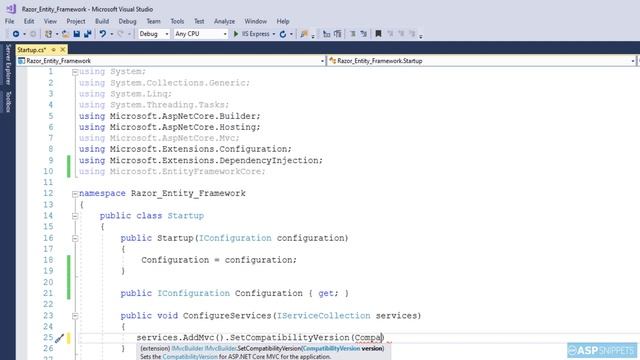Image resolution: width=640 pixels, height=360 pixels.
Task: Click the Refresh browser icon
Action: point(283,34)
